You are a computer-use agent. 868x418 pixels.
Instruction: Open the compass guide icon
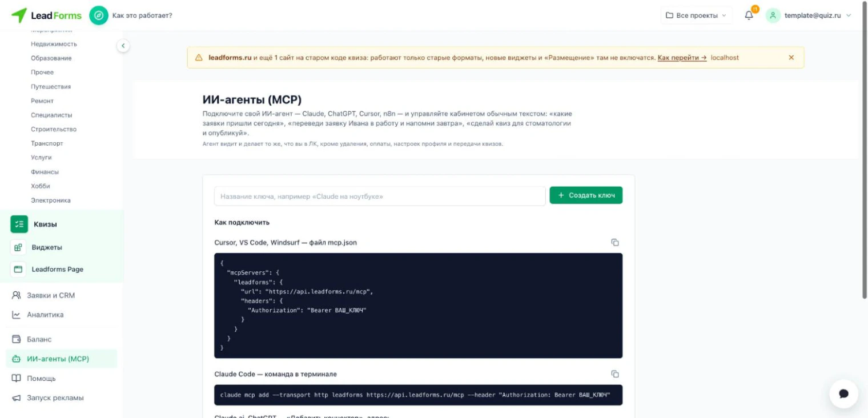(x=99, y=15)
